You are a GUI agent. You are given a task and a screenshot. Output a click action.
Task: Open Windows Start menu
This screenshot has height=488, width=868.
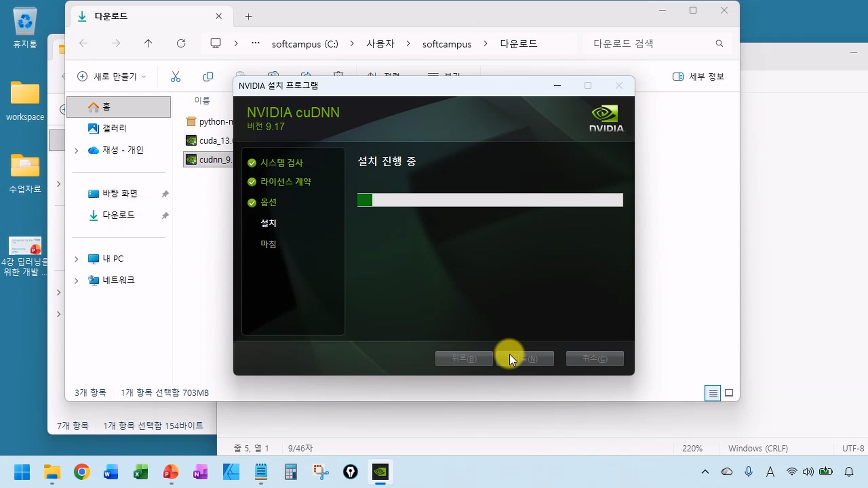pyautogui.click(x=22, y=472)
